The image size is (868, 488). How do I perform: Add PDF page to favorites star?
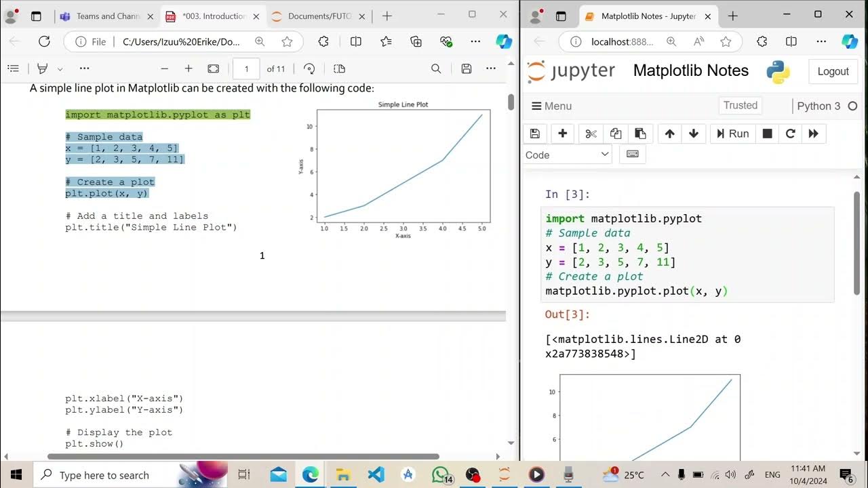pos(287,41)
